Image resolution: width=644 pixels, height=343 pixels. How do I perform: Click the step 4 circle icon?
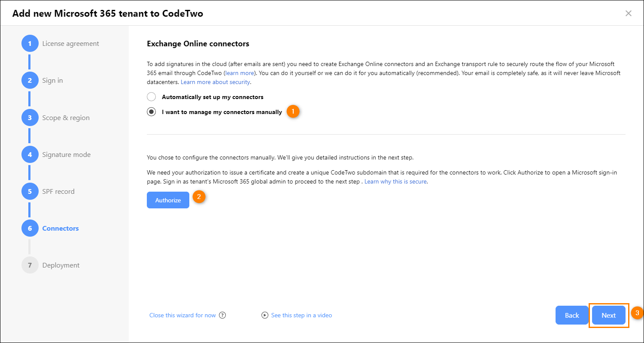30,154
